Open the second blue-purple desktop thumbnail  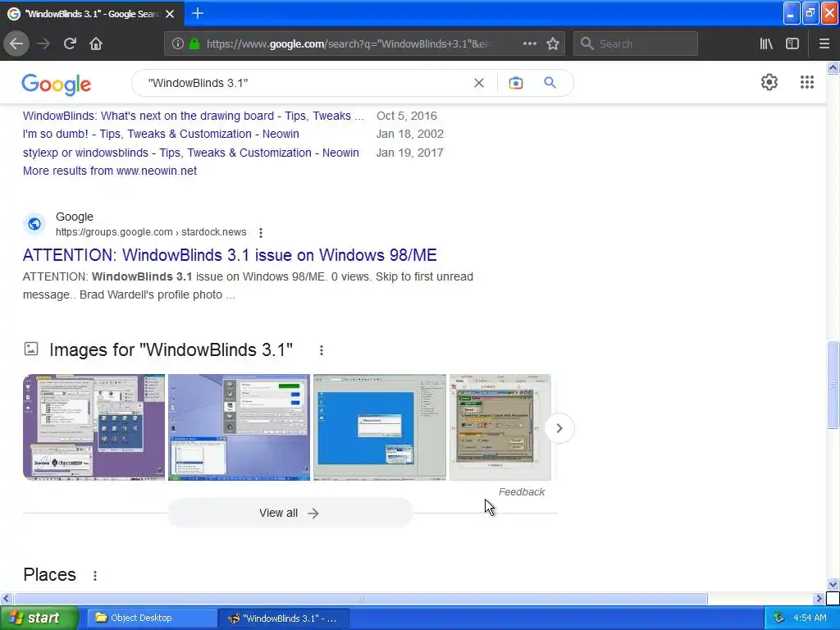[239, 427]
